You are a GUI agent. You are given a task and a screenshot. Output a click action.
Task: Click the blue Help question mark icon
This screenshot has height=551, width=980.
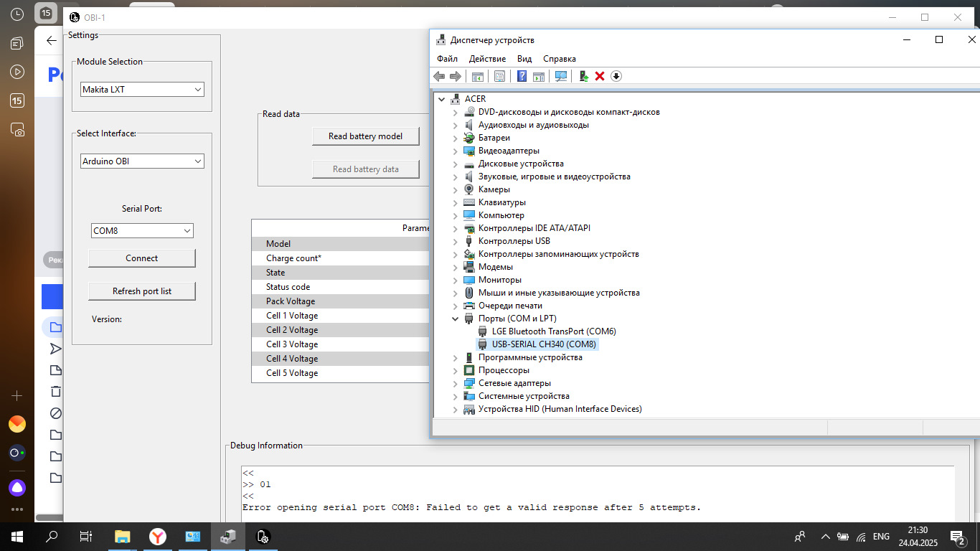[x=522, y=76]
